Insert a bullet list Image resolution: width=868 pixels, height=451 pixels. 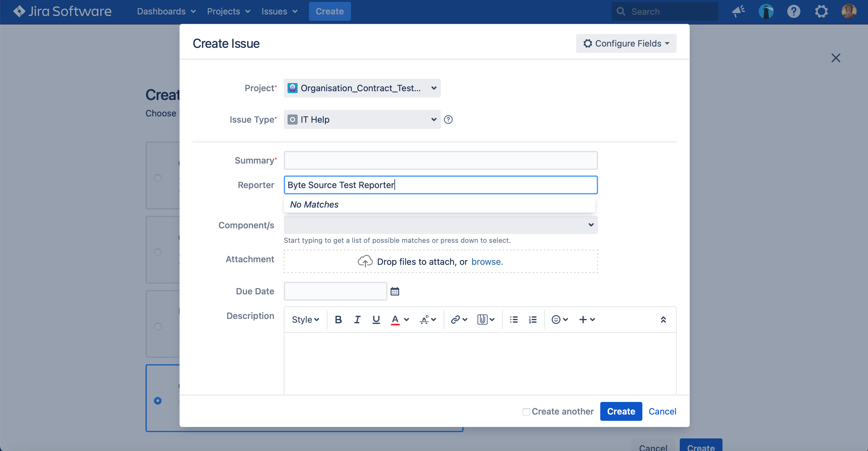tap(514, 320)
